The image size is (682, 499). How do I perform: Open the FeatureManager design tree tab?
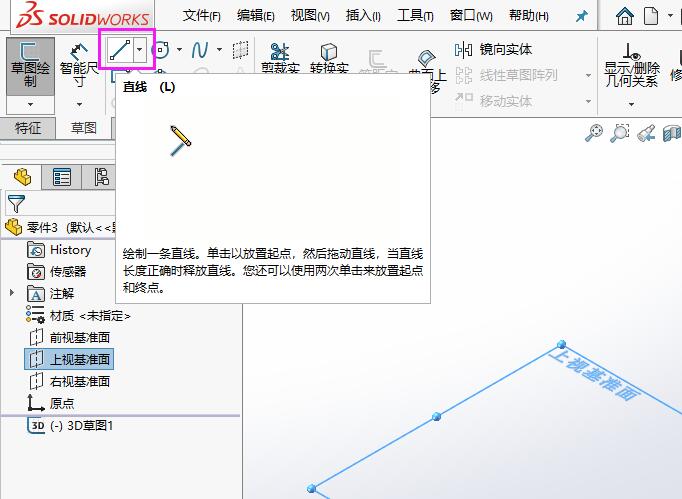tap(23, 177)
